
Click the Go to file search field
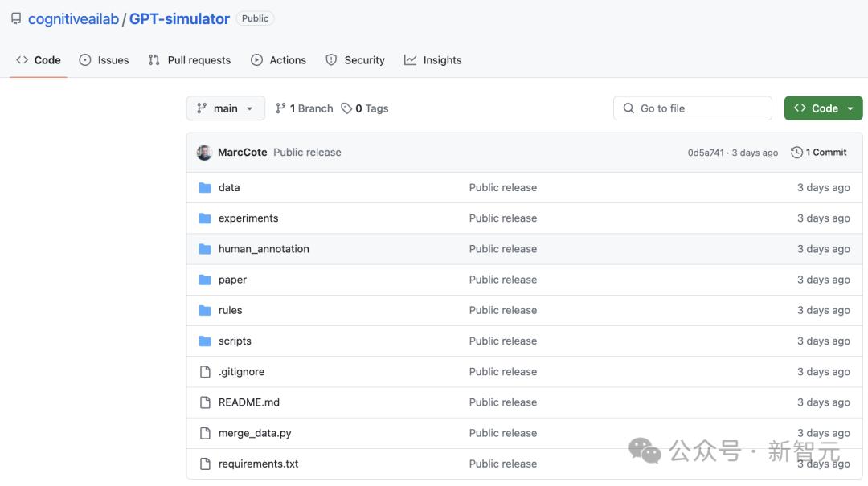point(692,108)
